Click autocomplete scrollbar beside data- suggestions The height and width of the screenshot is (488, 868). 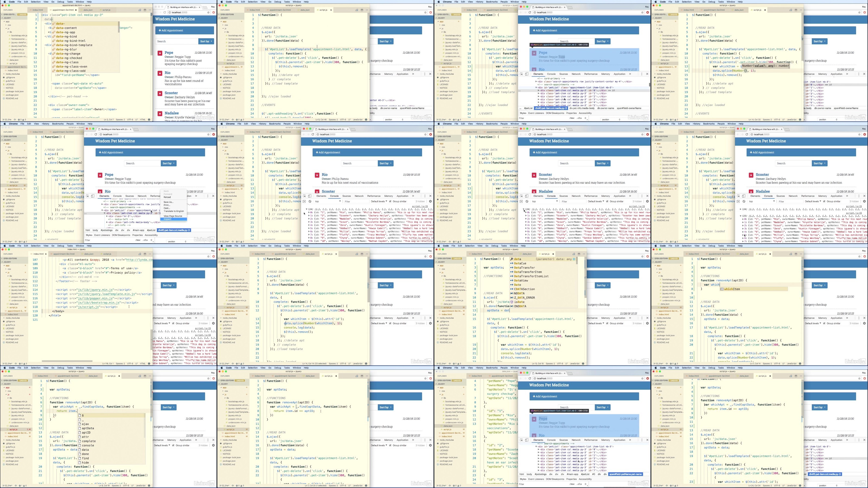(x=119, y=27)
